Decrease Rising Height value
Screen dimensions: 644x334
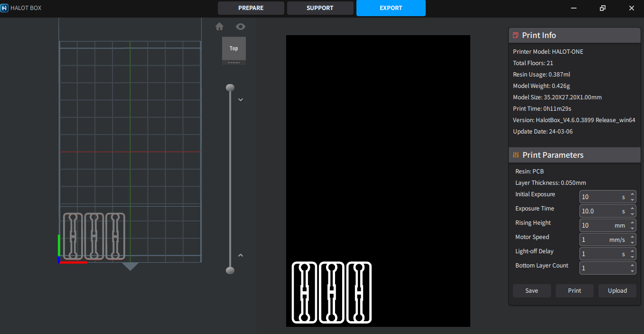pyautogui.click(x=633, y=229)
